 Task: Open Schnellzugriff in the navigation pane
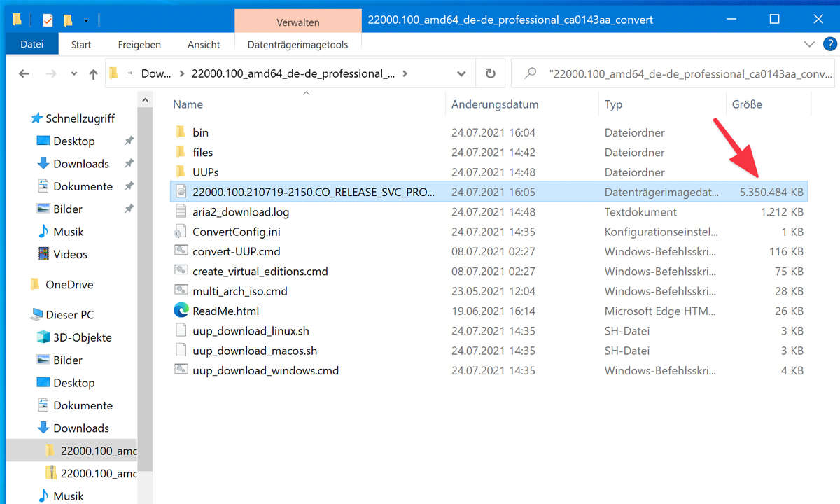coord(80,118)
